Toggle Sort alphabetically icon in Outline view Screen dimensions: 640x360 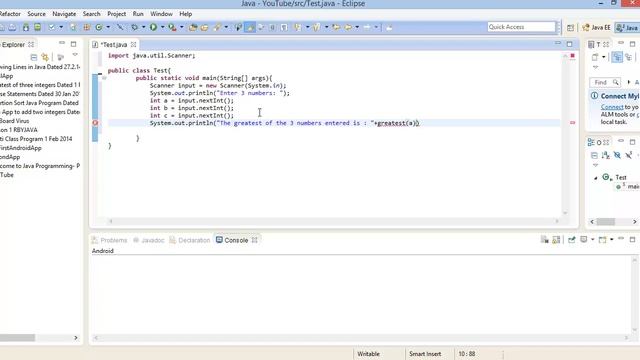click(x=606, y=155)
